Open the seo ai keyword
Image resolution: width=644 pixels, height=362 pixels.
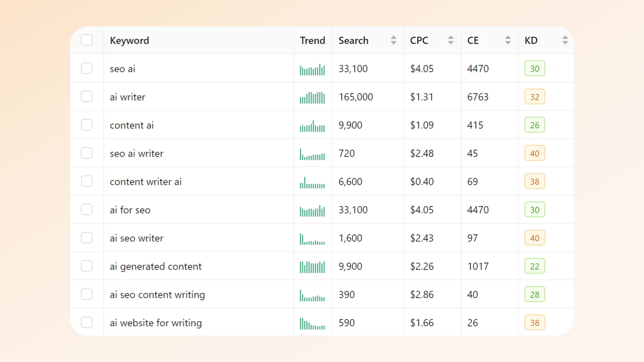point(122,69)
